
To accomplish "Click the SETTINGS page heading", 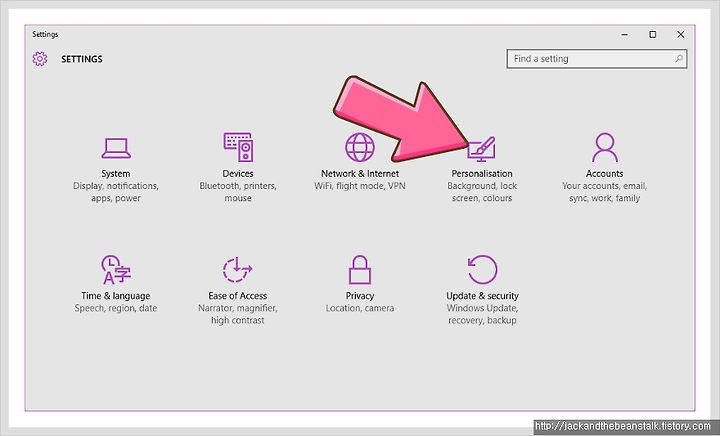I will 82,59.
